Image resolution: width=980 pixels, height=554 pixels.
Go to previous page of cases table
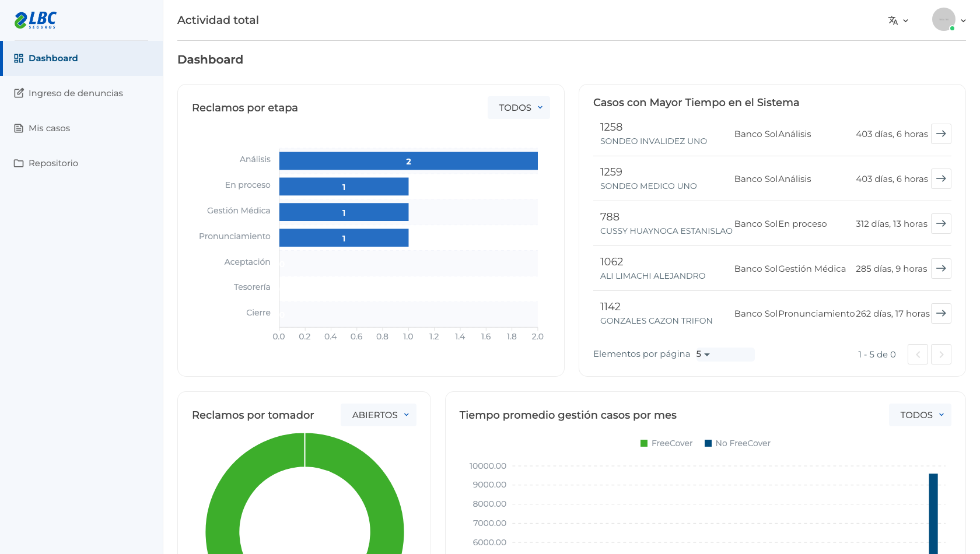(918, 354)
